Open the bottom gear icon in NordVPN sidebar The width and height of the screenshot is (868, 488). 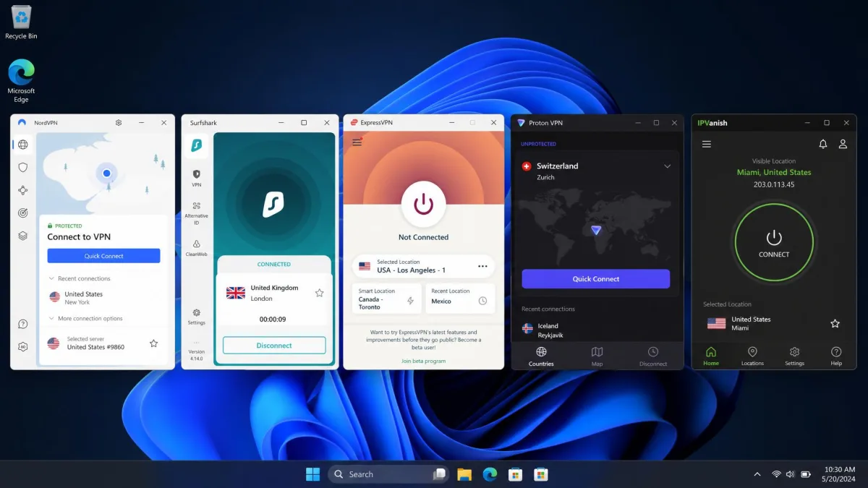23,347
